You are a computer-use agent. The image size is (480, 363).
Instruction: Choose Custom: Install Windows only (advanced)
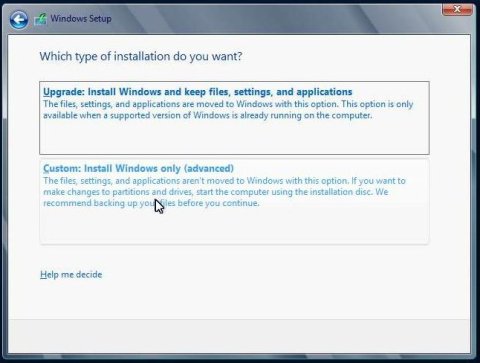(234, 202)
